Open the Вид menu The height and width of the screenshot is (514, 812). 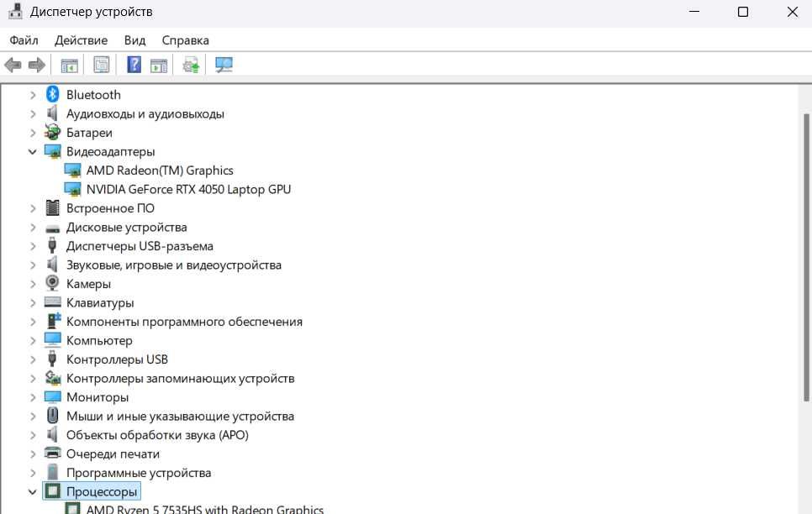[134, 40]
